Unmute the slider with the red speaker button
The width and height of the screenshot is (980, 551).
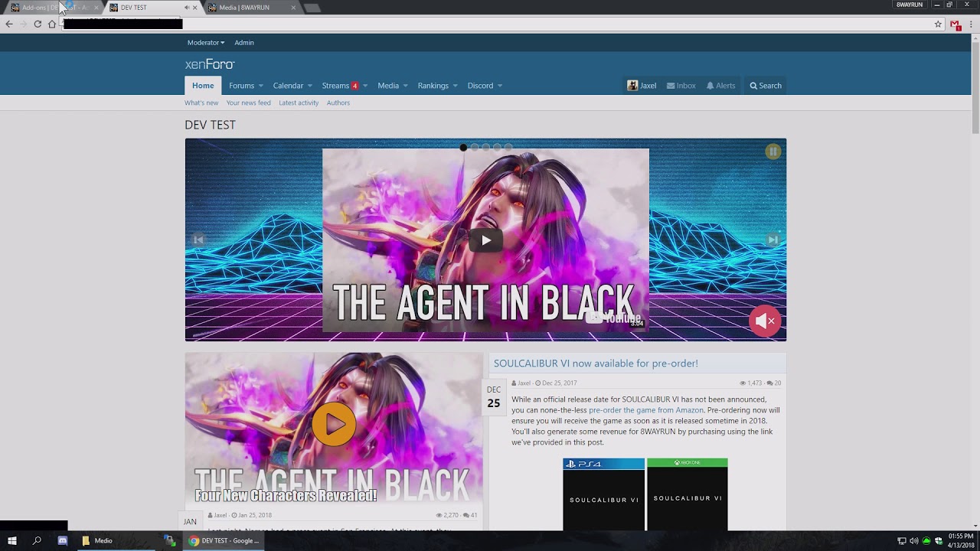[765, 321]
